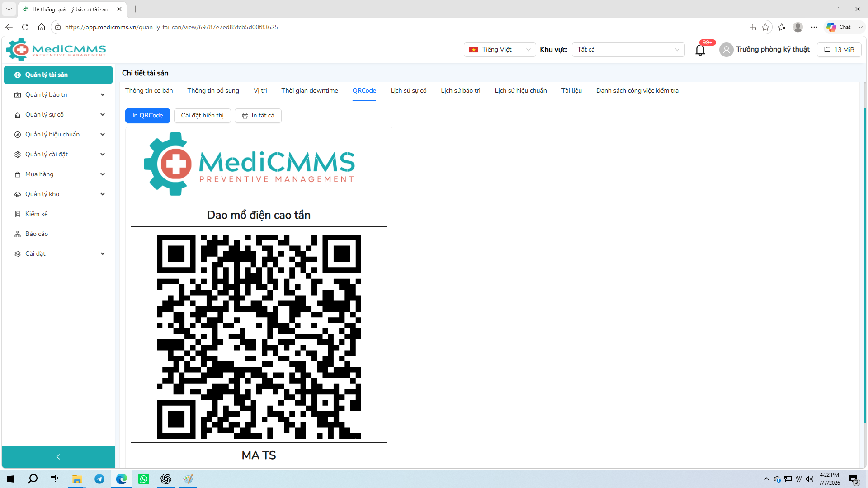Screen dimensions: 868x488
Task: Open Telegram from the taskbar
Action: point(99,479)
